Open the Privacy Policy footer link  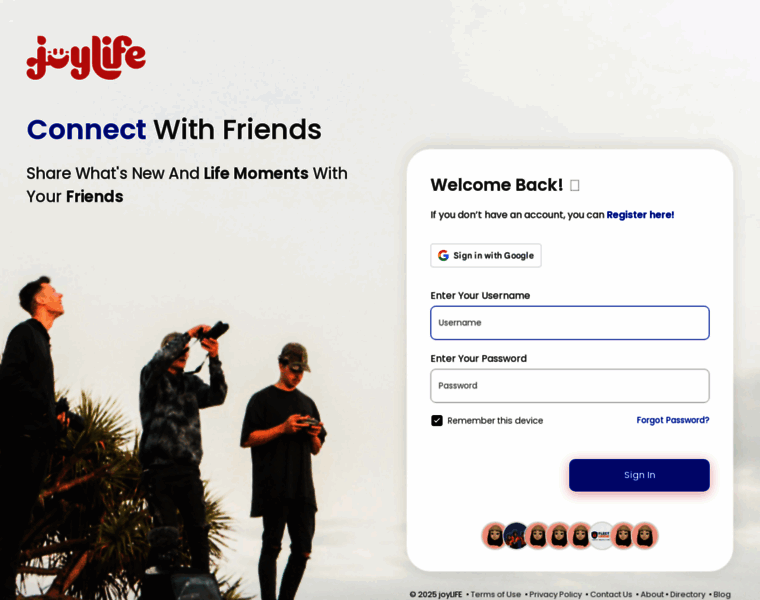[x=555, y=594]
